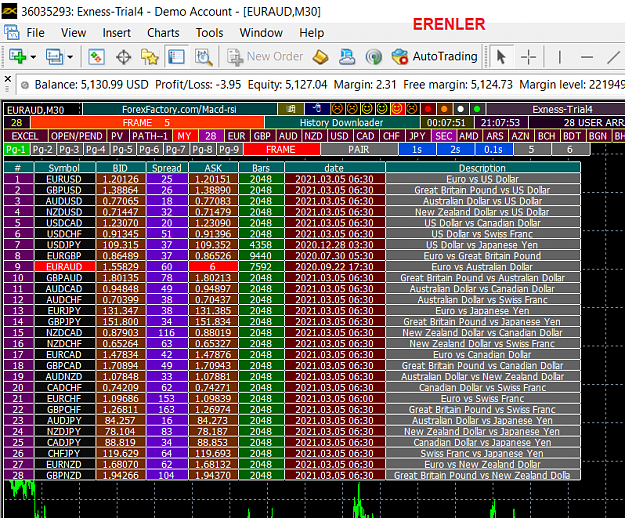
Task: Toggle the red MY filter button
Action: click(x=185, y=136)
